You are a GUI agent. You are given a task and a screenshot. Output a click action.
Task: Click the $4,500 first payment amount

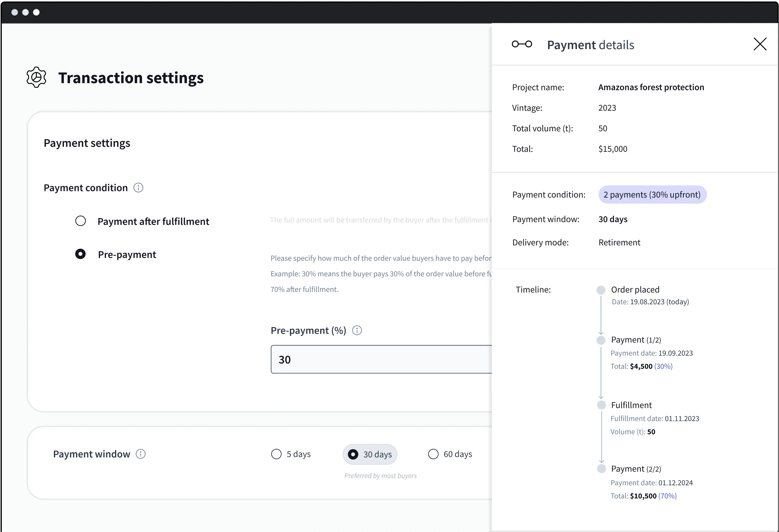(x=641, y=366)
